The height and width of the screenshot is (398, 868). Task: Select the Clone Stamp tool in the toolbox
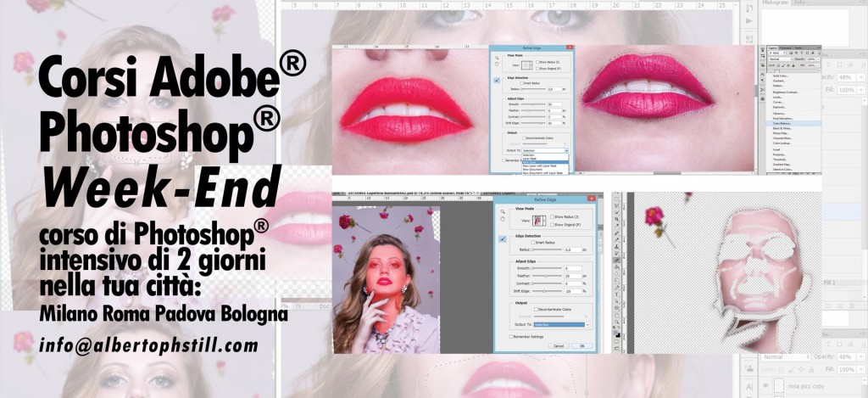617,246
